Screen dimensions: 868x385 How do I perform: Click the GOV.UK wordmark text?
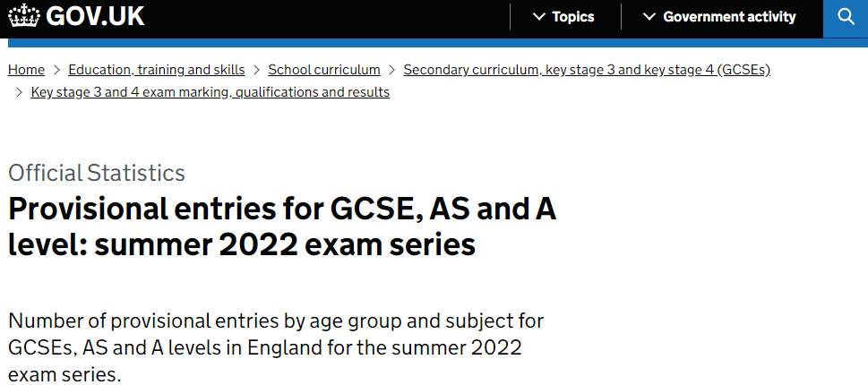(x=96, y=17)
